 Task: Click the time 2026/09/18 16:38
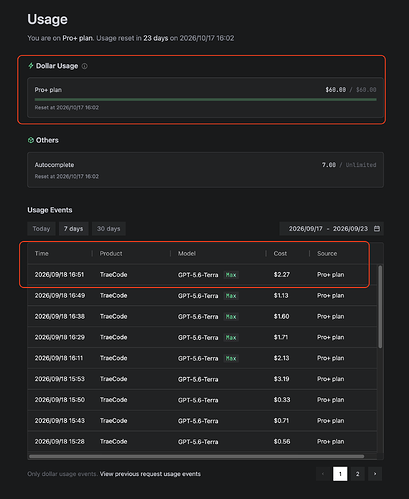point(60,316)
